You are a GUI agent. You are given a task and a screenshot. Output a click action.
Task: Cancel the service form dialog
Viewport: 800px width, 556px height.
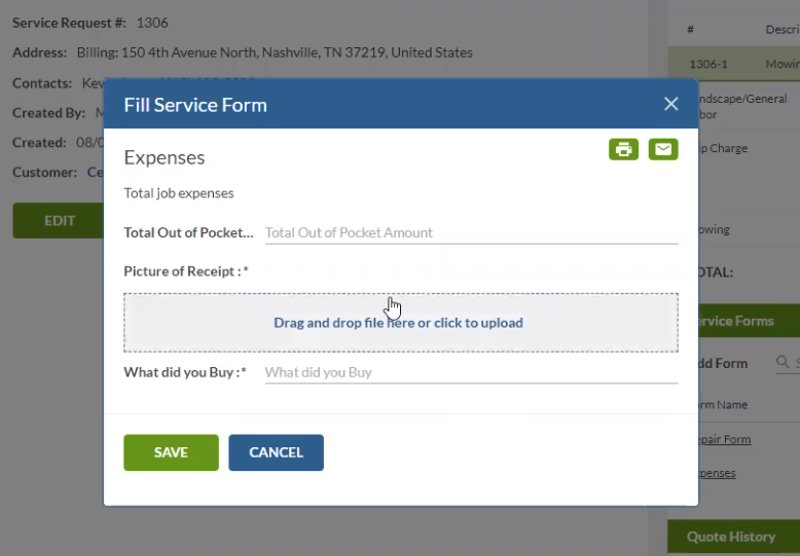pos(276,452)
